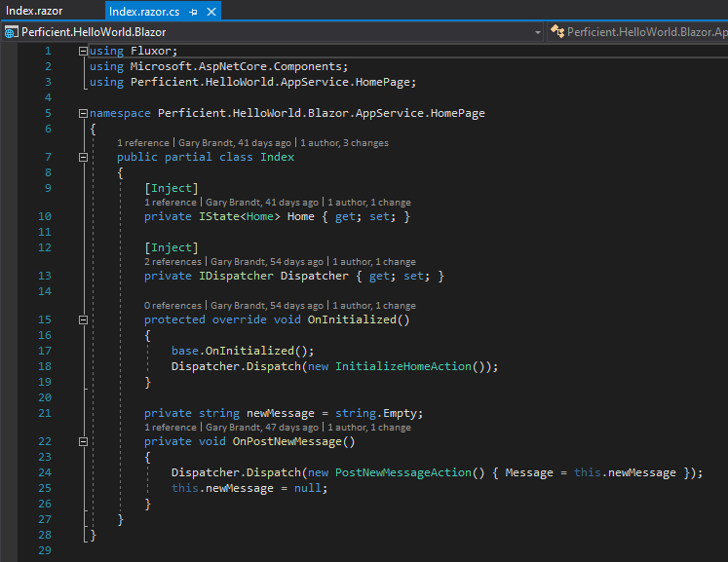Collapse the OnPostNewMessage method at line 22
Screen dimensions: 728x562
tap(83, 441)
